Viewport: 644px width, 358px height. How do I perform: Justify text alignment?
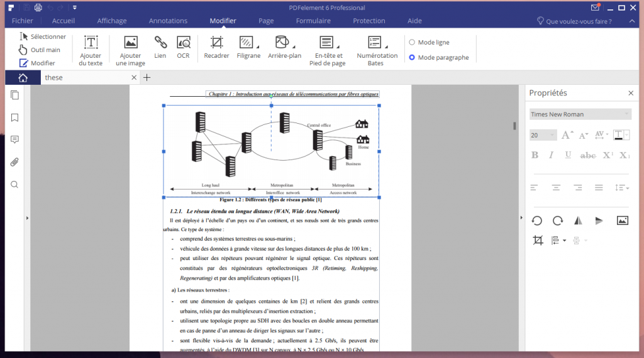pyautogui.click(x=599, y=187)
